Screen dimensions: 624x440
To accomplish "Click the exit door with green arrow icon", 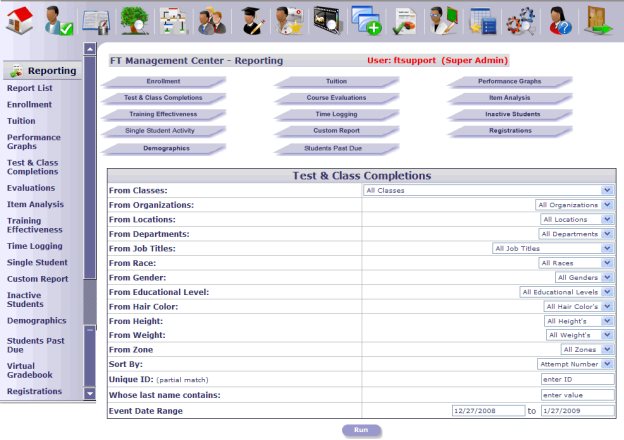I will click(598, 20).
